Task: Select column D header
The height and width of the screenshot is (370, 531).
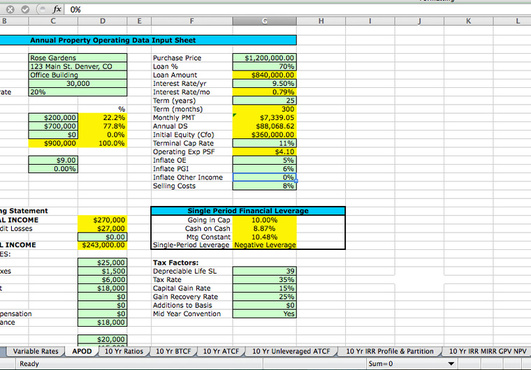Action: point(102,21)
